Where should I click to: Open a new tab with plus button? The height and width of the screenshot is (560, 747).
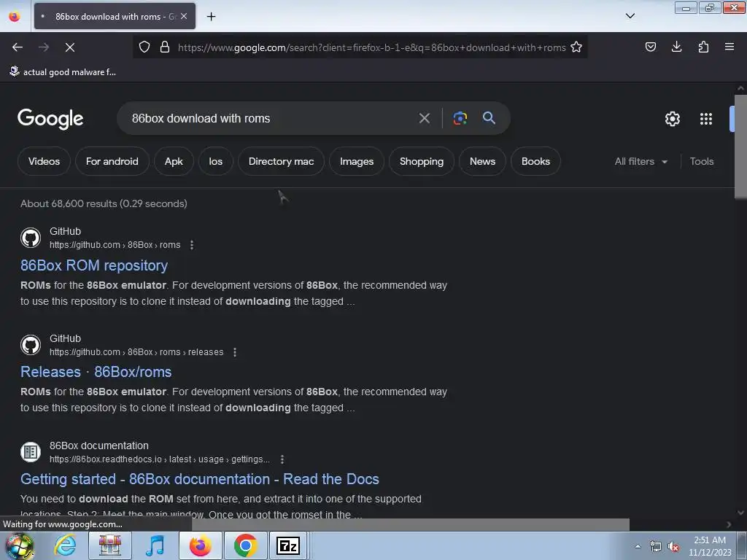(211, 16)
